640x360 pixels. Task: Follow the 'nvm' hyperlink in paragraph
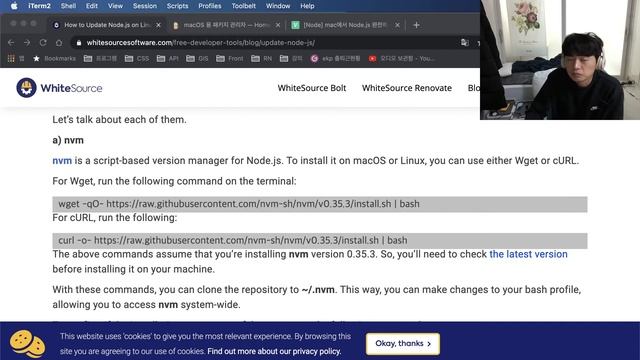click(x=62, y=160)
